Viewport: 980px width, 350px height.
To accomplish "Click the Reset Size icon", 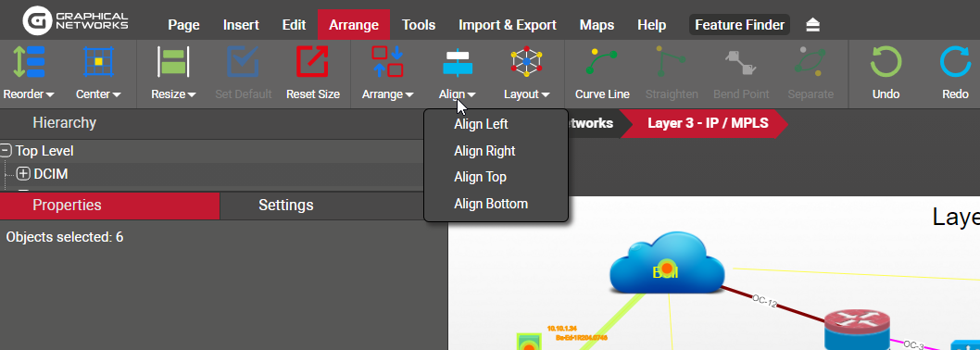I will 312,62.
